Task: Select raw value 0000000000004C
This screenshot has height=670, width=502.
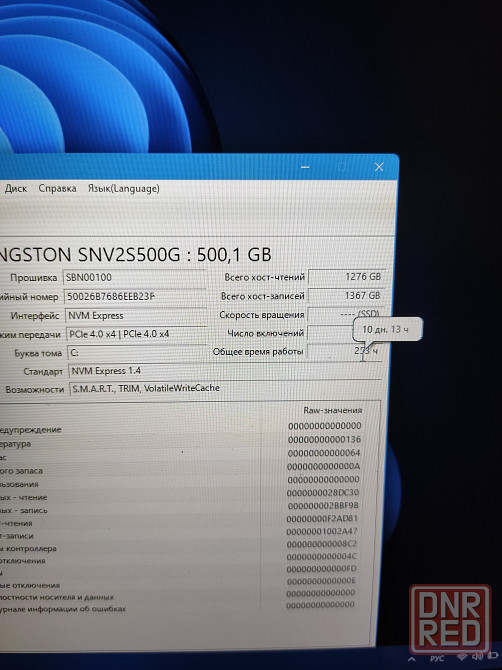Action: 322,557
